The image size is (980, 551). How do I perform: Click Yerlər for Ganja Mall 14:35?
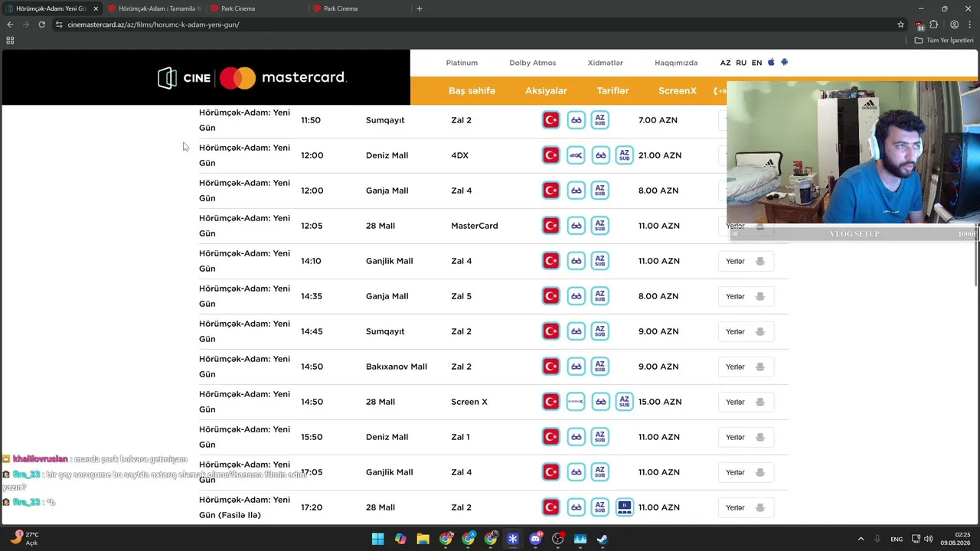pos(746,296)
